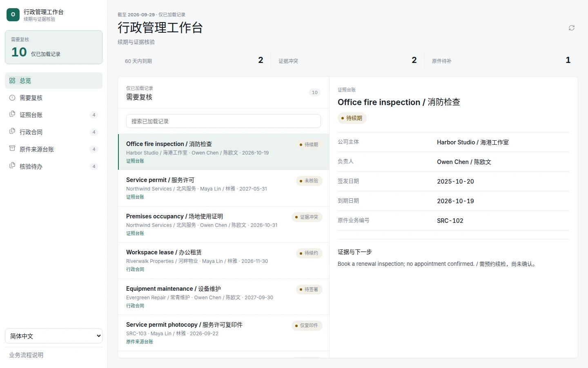Screen dimensions: 588x368
Task: Open the 总览 navigation item
Action: tap(53, 81)
